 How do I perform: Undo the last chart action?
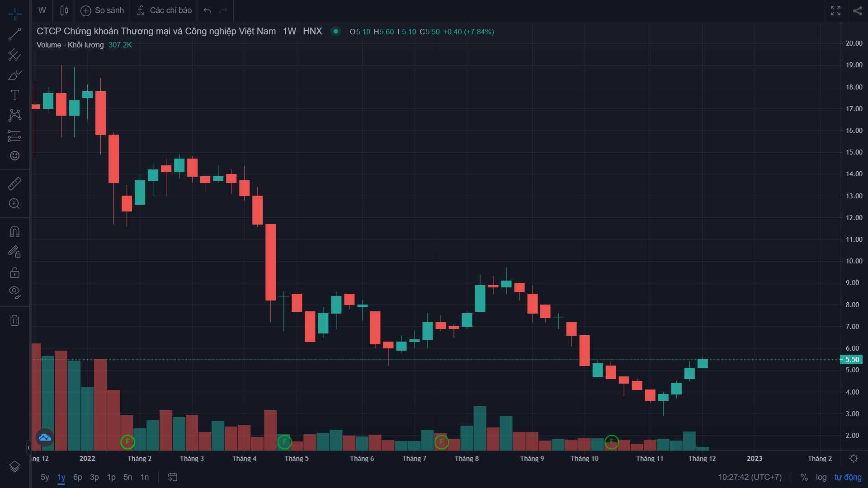pos(208,10)
